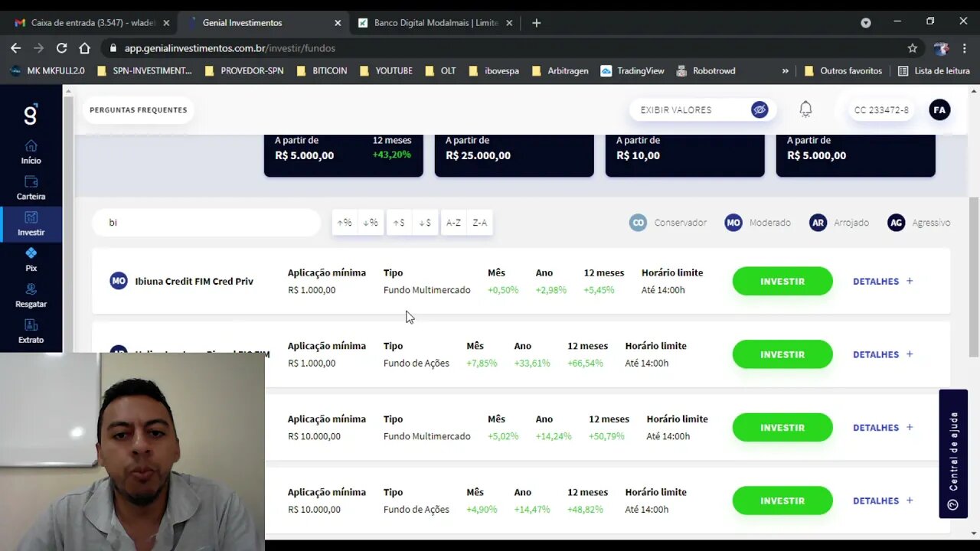Open Carteira in the sidebar
980x551 pixels.
pos(31,188)
